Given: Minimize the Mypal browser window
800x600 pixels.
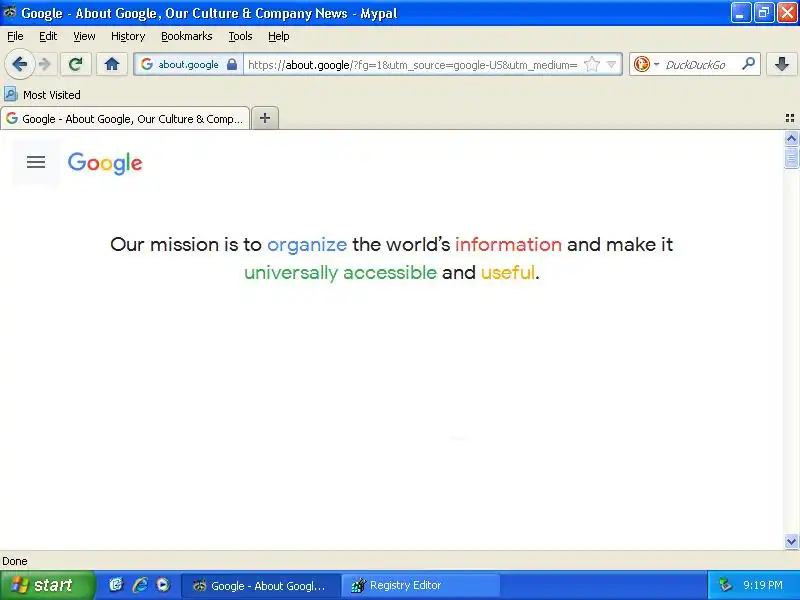Looking at the screenshot, I should coord(740,13).
